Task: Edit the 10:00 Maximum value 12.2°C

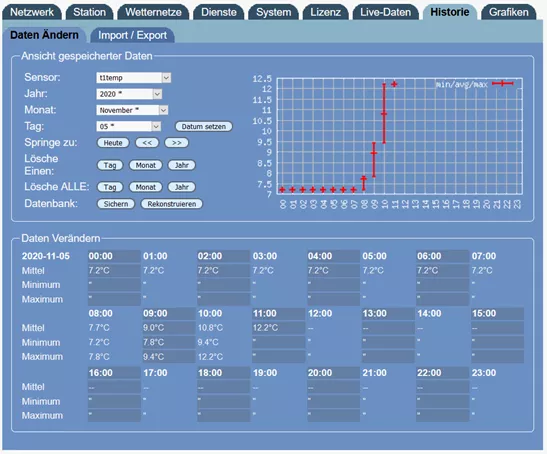Action: click(x=223, y=357)
